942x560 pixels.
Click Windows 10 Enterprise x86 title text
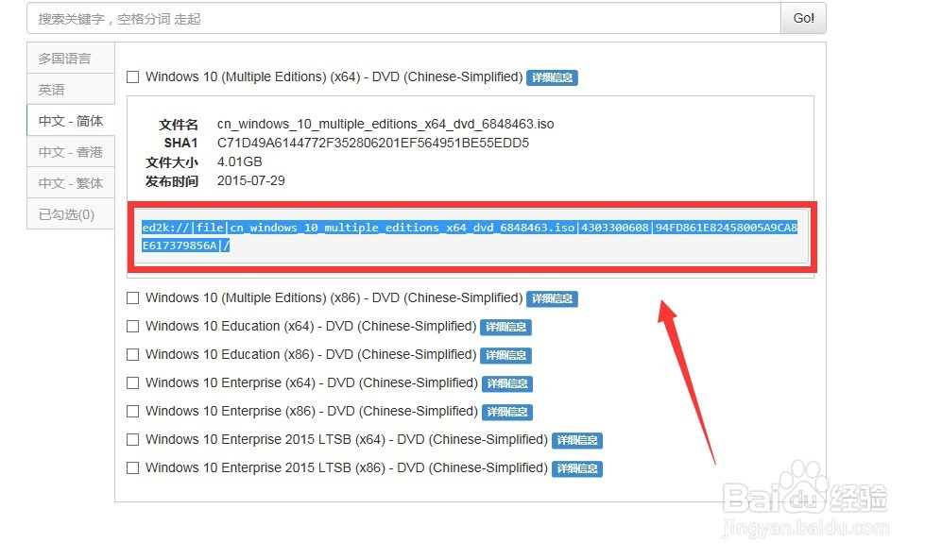[311, 411]
